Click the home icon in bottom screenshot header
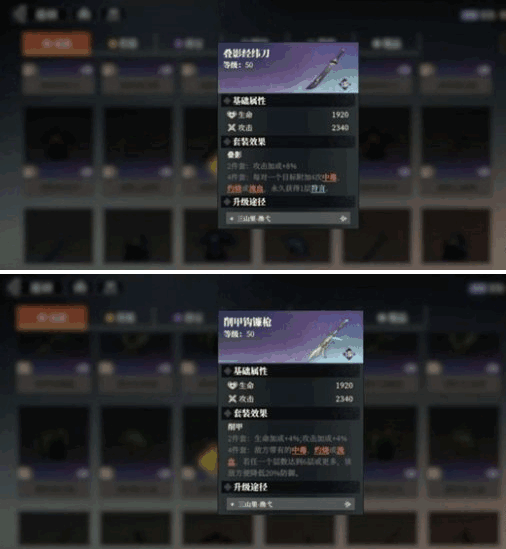Screen dimensions: 506x549 80,287
